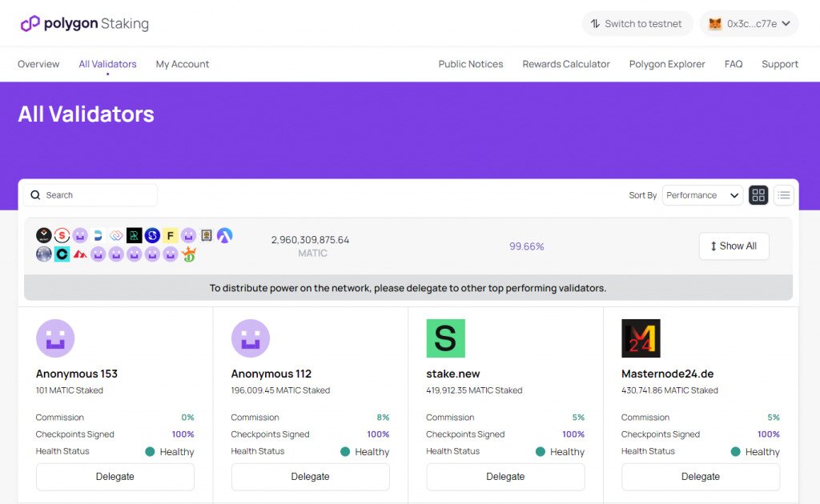Go to the Overview tab
The height and width of the screenshot is (504, 820).
(38, 64)
